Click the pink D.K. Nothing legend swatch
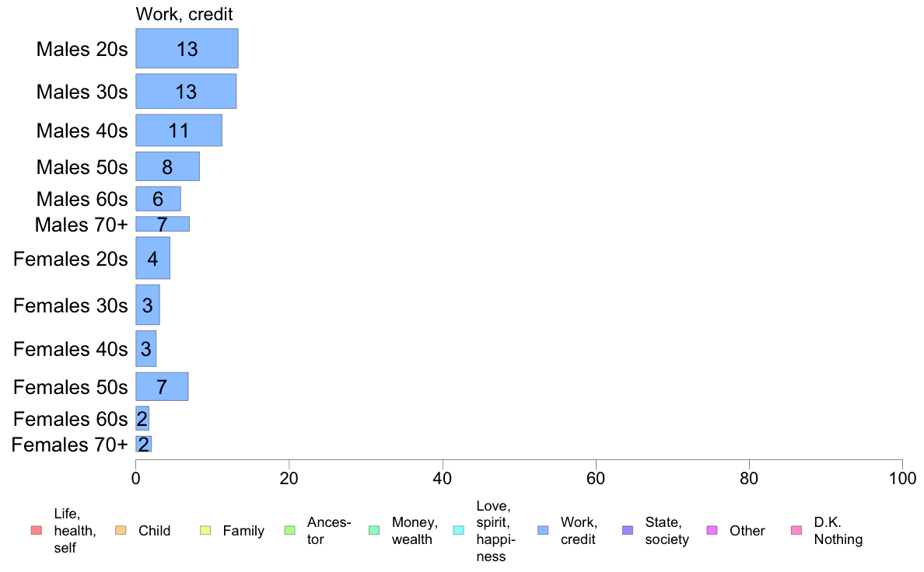Image resolution: width=924 pixels, height=572 pixels. tap(796, 531)
